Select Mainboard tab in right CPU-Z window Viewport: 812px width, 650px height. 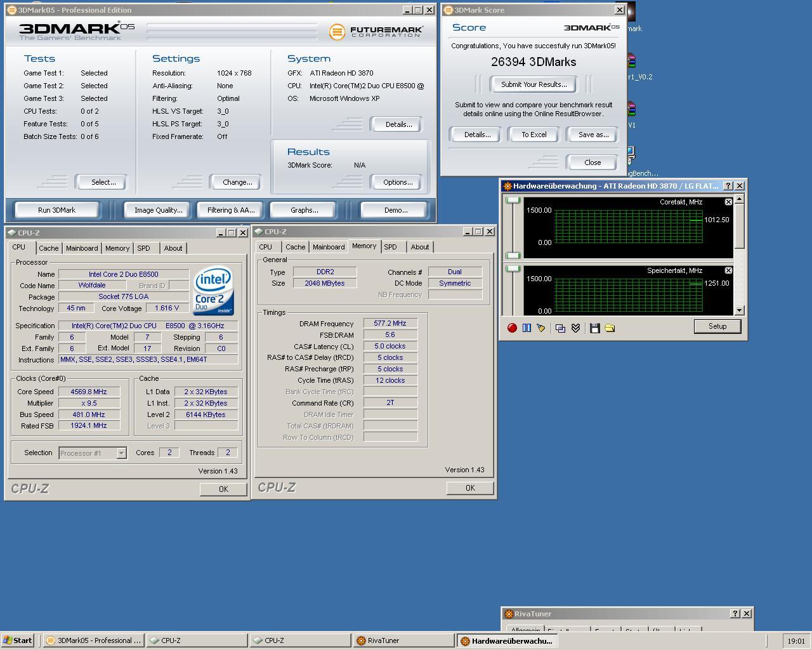pyautogui.click(x=329, y=247)
